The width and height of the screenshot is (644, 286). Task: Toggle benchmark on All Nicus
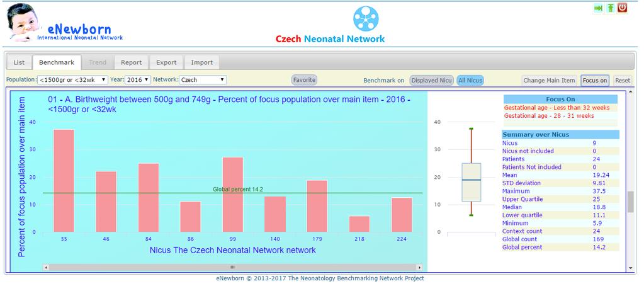(470, 81)
